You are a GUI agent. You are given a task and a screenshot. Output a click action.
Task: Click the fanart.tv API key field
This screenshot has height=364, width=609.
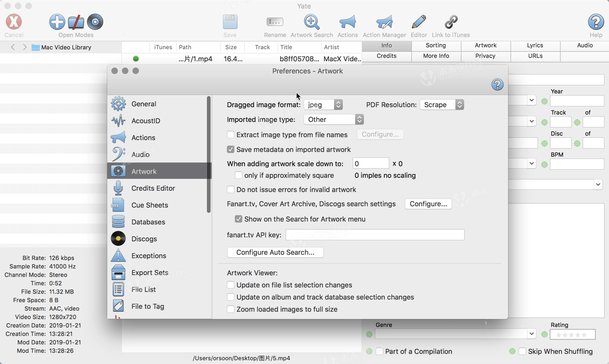(x=375, y=235)
